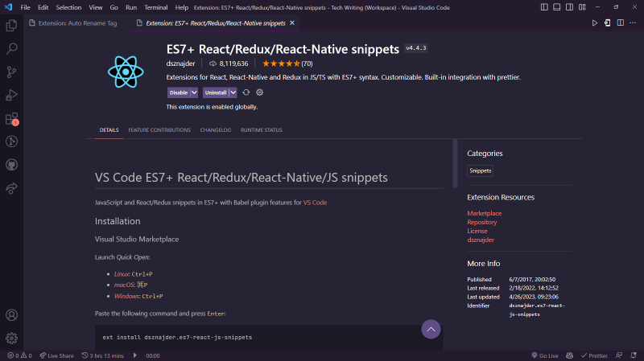
Task: Open the View menu
Action: click(95, 7)
